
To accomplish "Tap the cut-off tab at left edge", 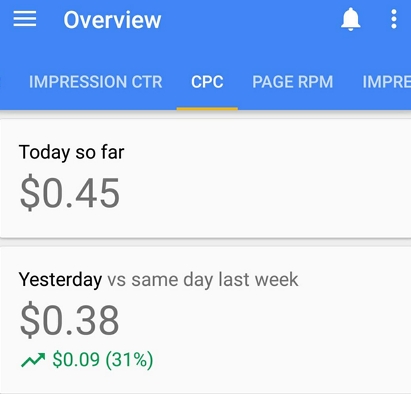I will pyautogui.click(x=1, y=82).
